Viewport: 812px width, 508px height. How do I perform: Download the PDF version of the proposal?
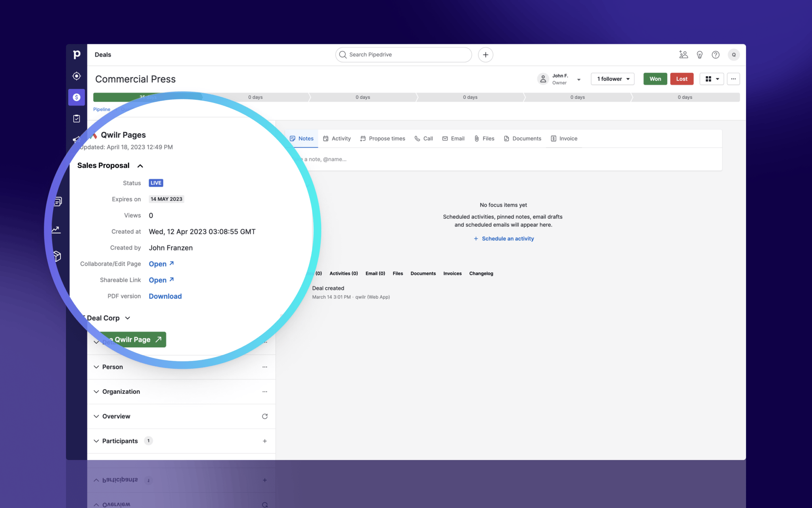point(165,296)
